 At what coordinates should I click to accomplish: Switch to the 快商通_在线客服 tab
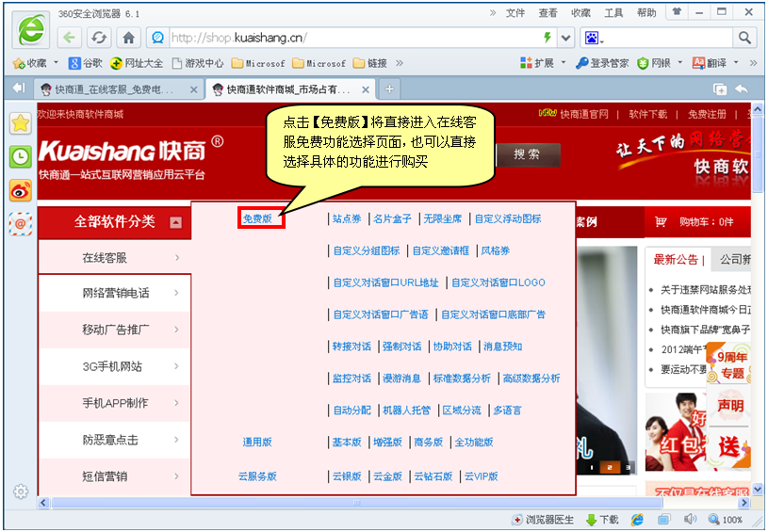coord(113,89)
